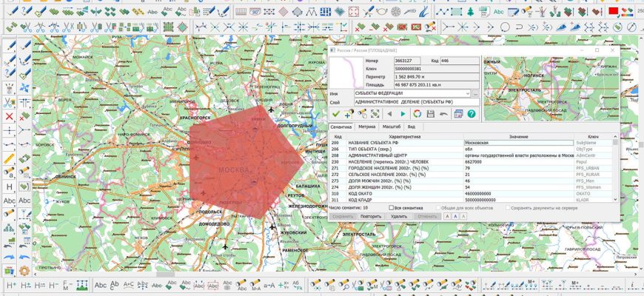Toggle 'Сохранять документы на сервере' checkbox

pyautogui.click(x=508, y=208)
